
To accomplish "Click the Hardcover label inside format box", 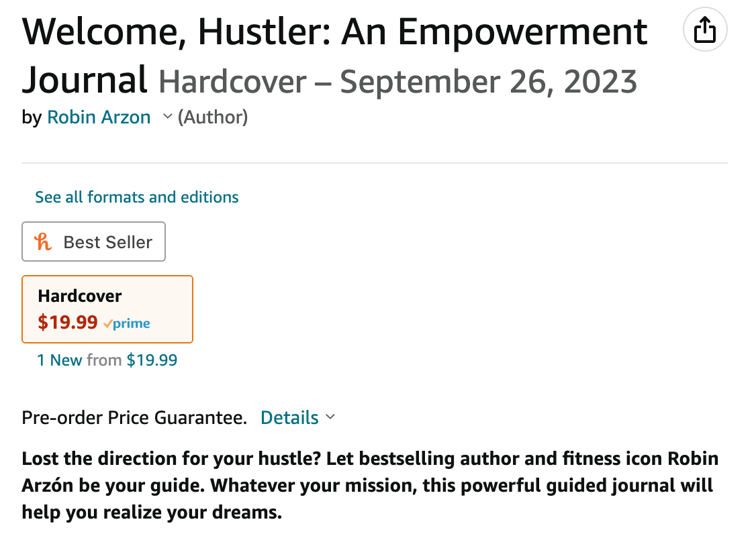I will point(80,296).
